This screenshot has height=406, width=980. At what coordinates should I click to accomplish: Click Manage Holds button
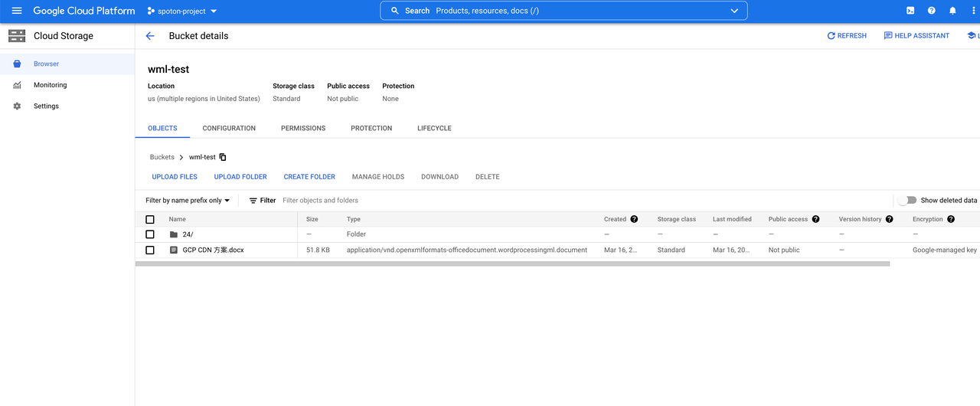coord(378,177)
